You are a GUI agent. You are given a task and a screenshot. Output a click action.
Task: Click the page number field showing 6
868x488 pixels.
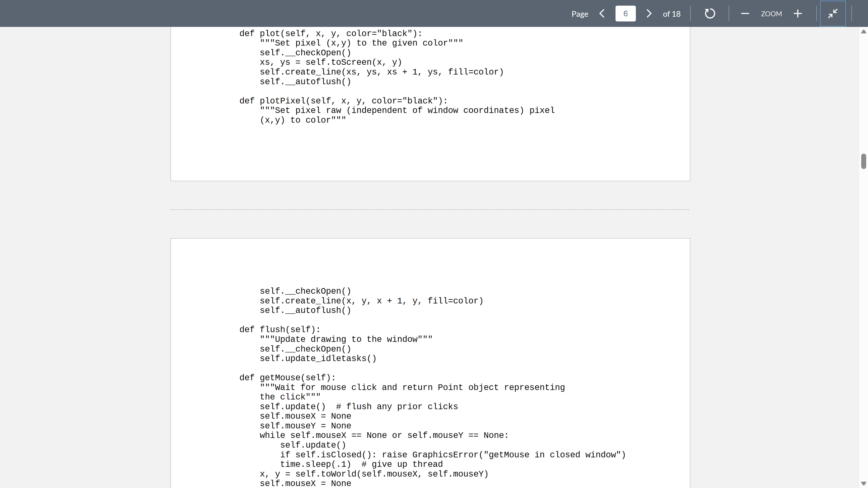[x=625, y=14]
